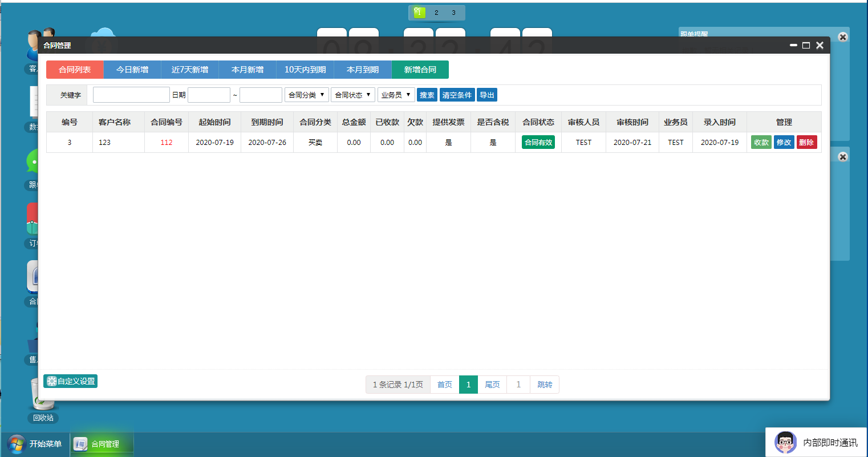Viewport: 868px width, 457px height.
Task: Open the 业务员 dropdown filter
Action: 396,95
